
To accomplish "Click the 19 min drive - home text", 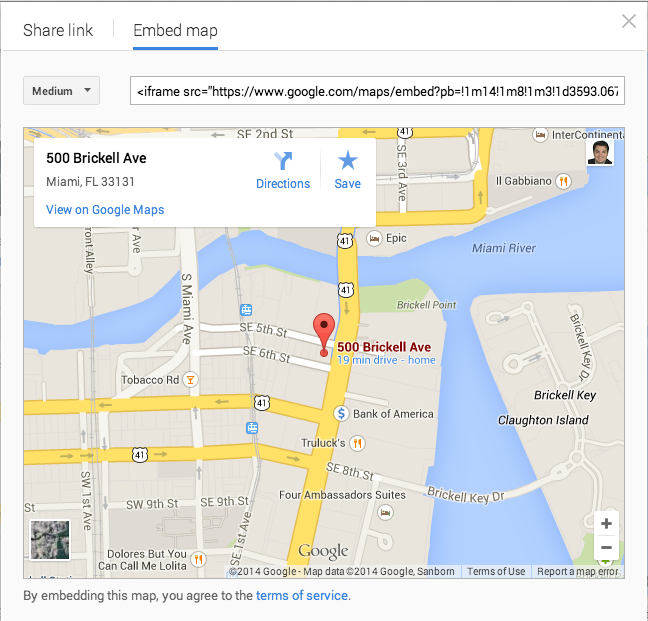I will [386, 360].
